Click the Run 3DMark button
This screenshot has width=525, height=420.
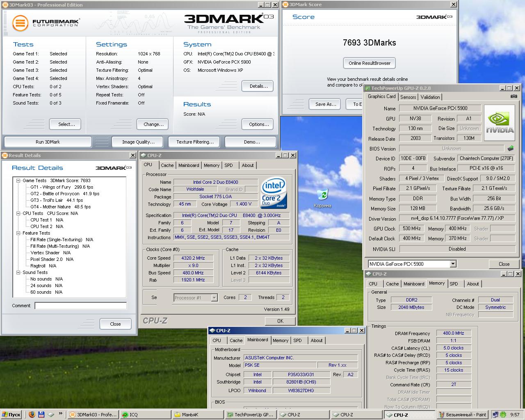(x=48, y=142)
